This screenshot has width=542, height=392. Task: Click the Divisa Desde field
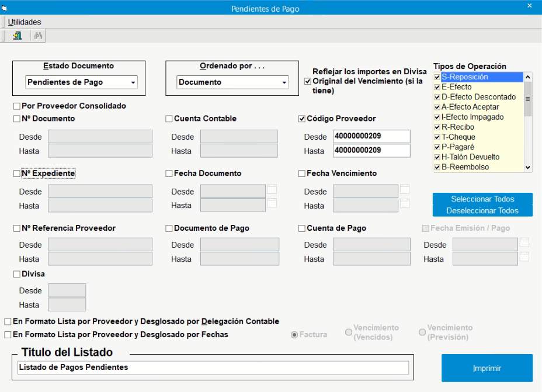pos(67,290)
